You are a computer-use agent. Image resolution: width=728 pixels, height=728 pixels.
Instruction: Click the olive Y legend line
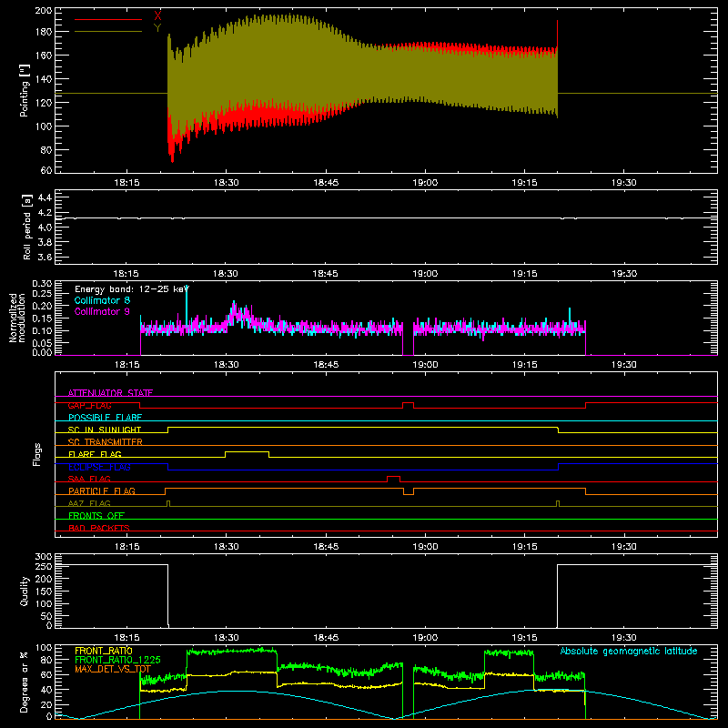pos(108,32)
